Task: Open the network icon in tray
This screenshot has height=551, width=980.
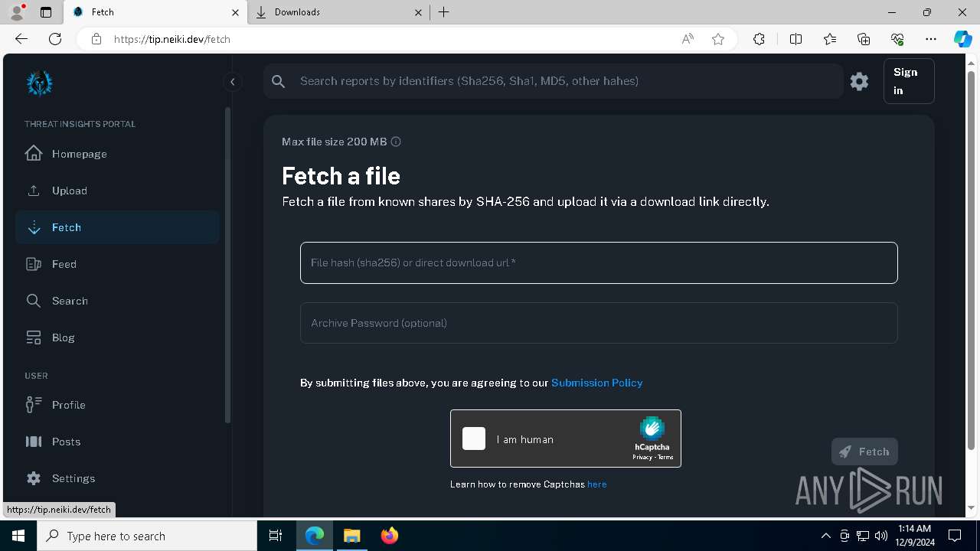Action: pos(863,536)
